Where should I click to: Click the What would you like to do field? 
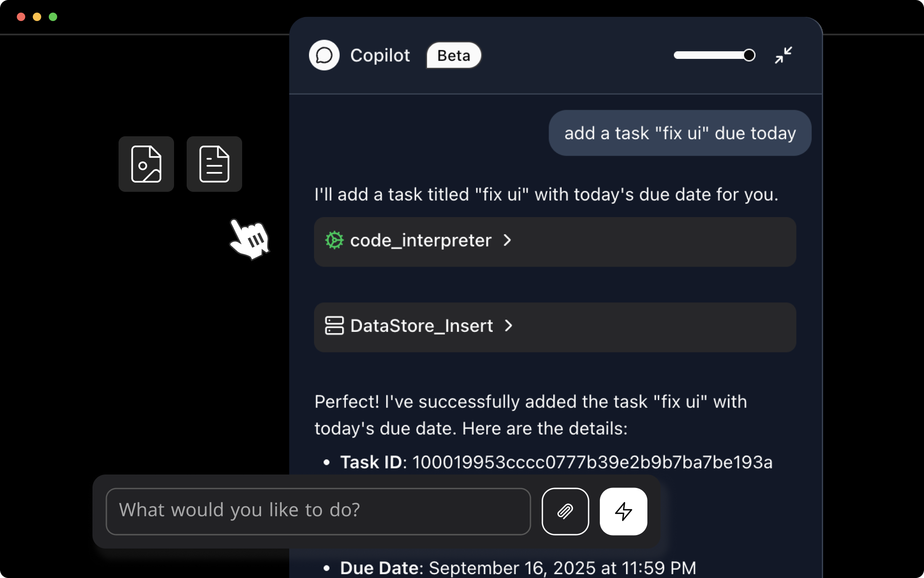click(x=318, y=511)
